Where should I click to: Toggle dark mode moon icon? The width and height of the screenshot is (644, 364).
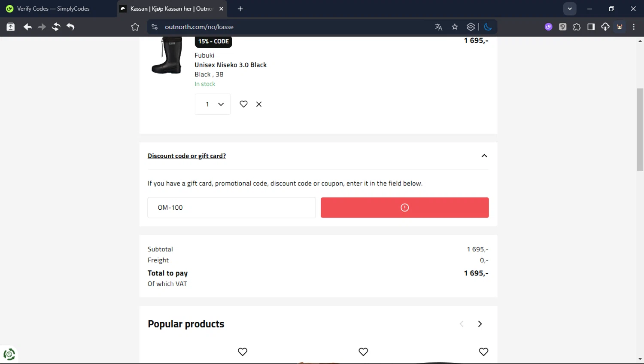click(x=488, y=27)
